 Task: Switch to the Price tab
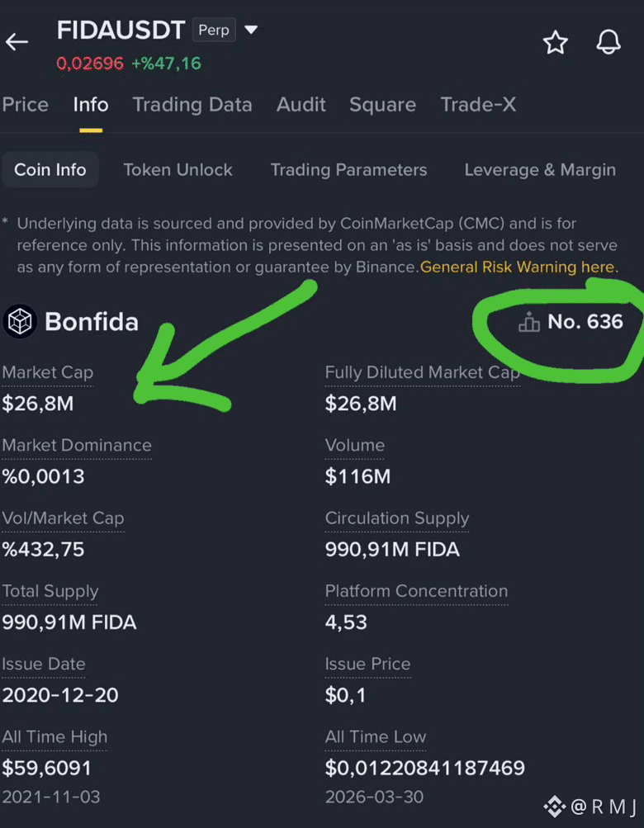(26, 105)
